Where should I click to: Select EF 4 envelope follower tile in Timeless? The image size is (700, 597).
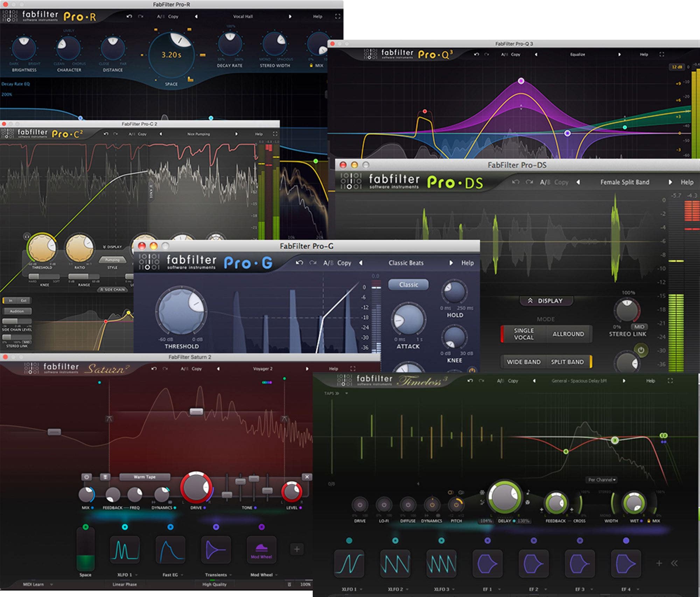[x=626, y=563]
